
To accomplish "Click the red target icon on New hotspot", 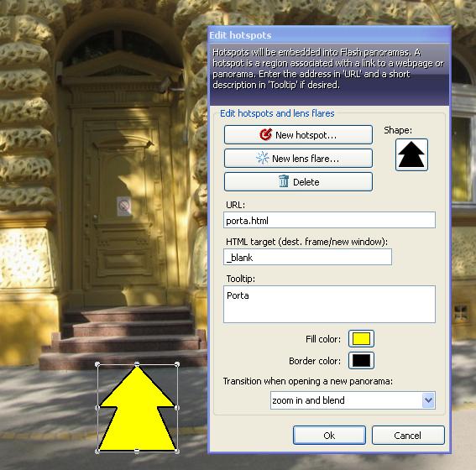I will point(266,135).
